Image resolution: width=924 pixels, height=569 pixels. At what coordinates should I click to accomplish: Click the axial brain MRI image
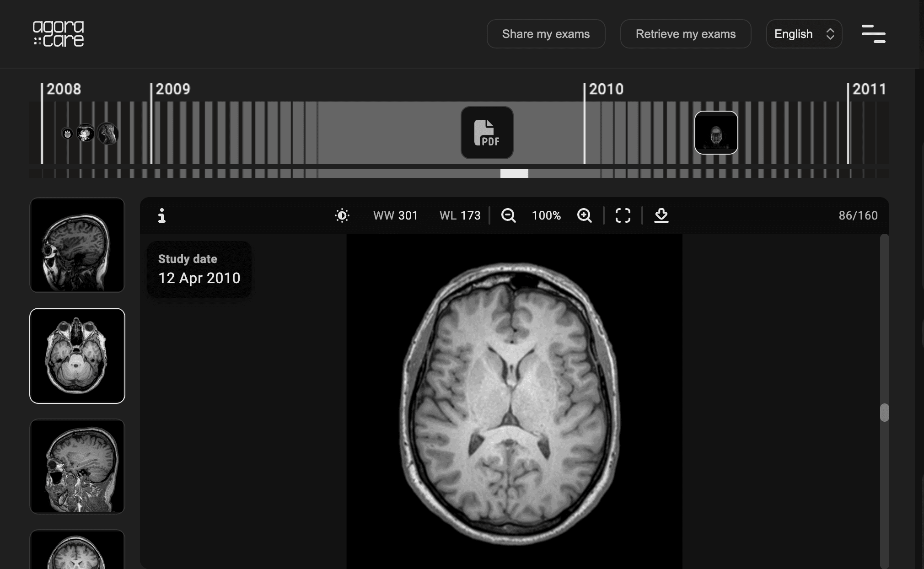(x=514, y=401)
